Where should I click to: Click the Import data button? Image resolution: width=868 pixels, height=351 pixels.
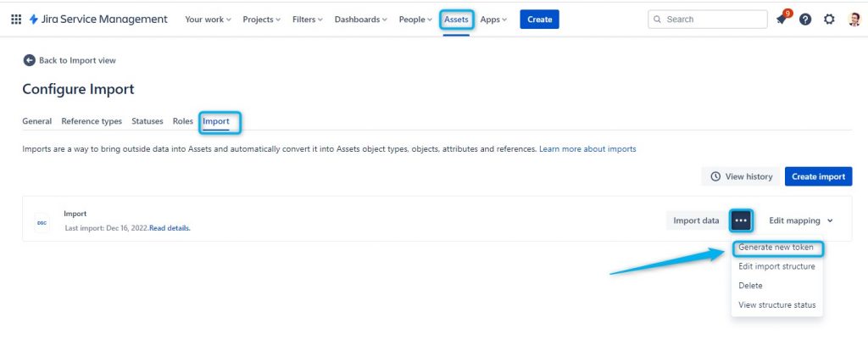tap(696, 220)
